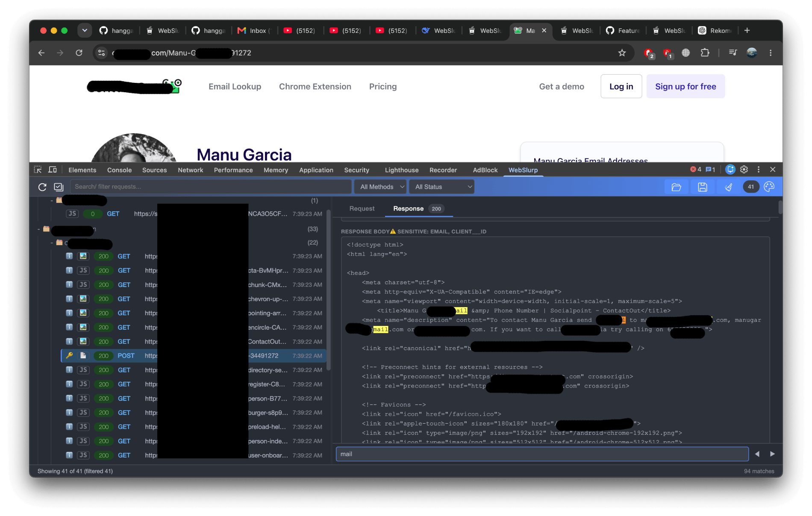The image size is (812, 516).
Task: Switch to the Elements tab
Action: pyautogui.click(x=82, y=170)
